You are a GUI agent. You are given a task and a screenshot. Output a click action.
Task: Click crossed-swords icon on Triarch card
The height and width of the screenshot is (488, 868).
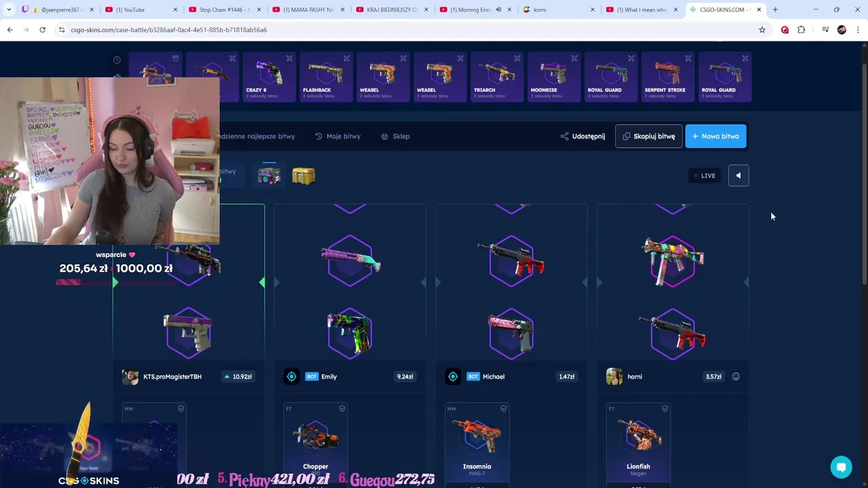click(x=517, y=58)
